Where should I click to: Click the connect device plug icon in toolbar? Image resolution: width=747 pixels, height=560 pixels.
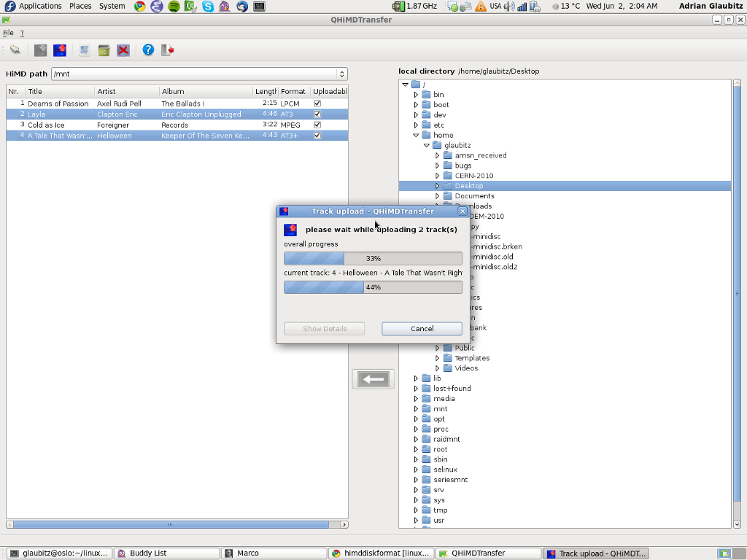point(15,50)
